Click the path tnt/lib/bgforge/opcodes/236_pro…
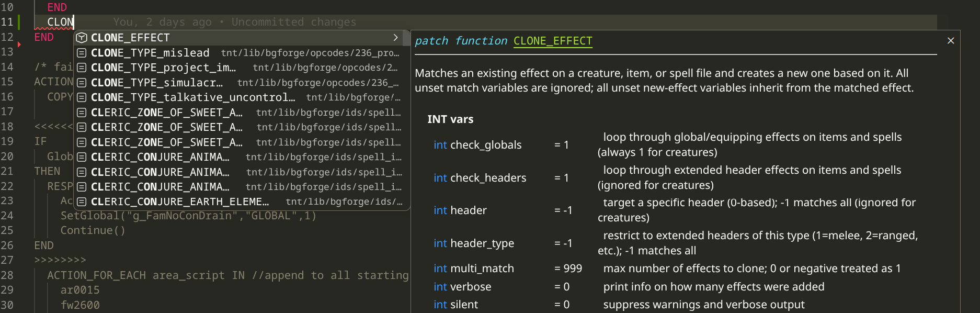Screen dimensions: 980x313 310,53
